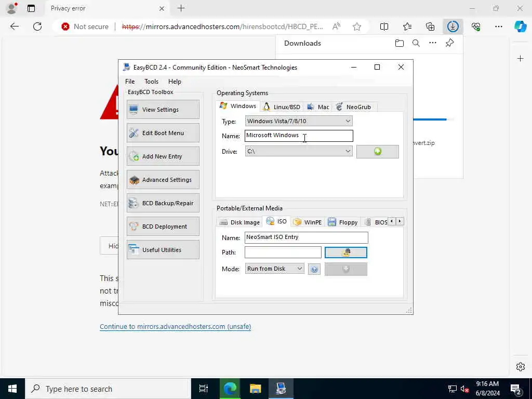This screenshot has width=532, height=399.
Task: Close the Privacy error tab
Action: (x=162, y=8)
